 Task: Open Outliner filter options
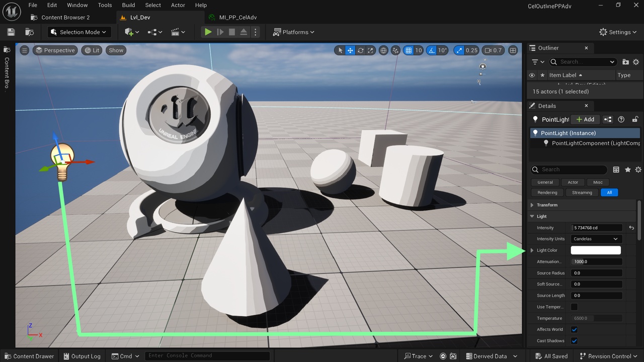coord(538,62)
